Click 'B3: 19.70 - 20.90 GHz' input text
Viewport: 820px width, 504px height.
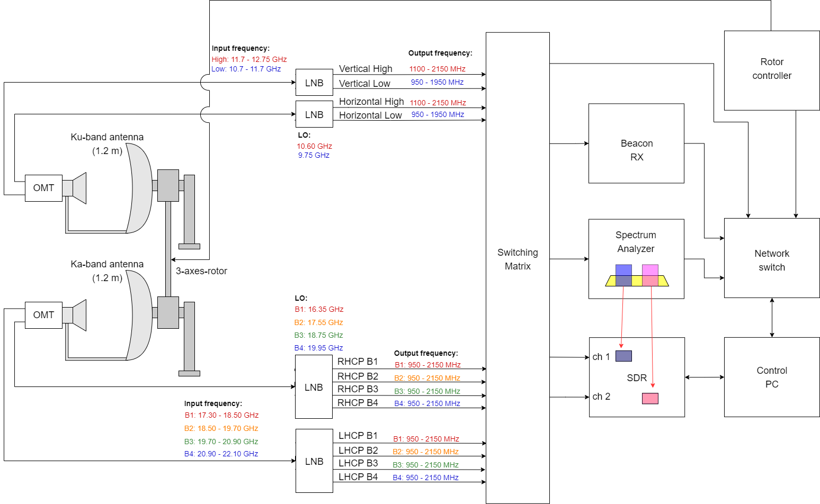[x=221, y=442]
